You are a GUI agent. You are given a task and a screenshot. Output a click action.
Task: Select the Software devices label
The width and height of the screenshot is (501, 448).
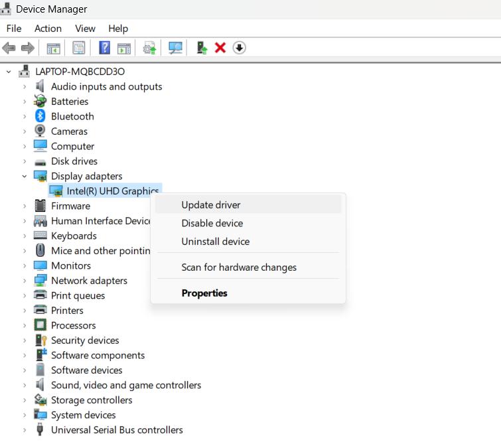[86, 370]
